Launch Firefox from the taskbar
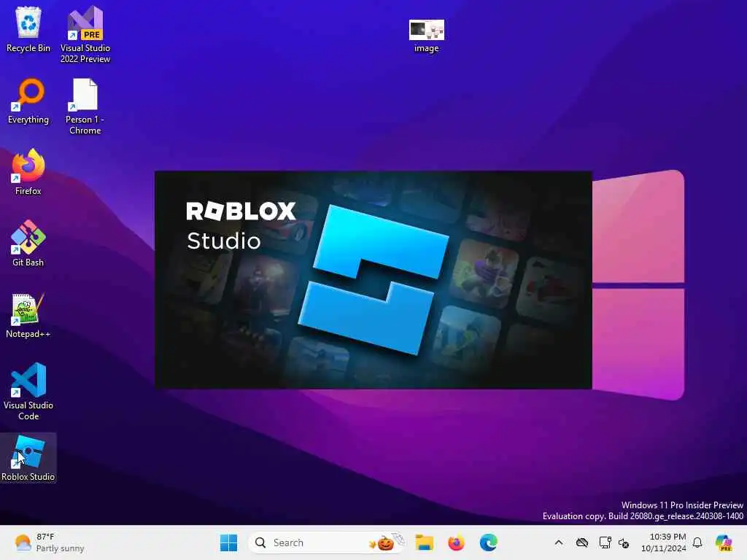747x560 pixels. coord(457,542)
